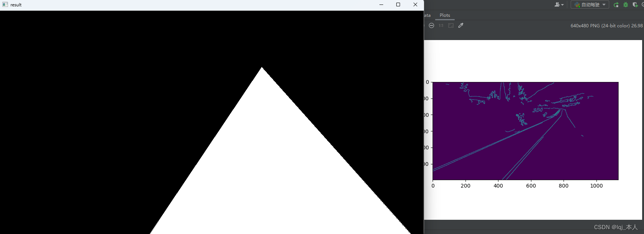This screenshot has height=234, width=644.
Task: Click the green debug bug icon
Action: click(x=626, y=5)
